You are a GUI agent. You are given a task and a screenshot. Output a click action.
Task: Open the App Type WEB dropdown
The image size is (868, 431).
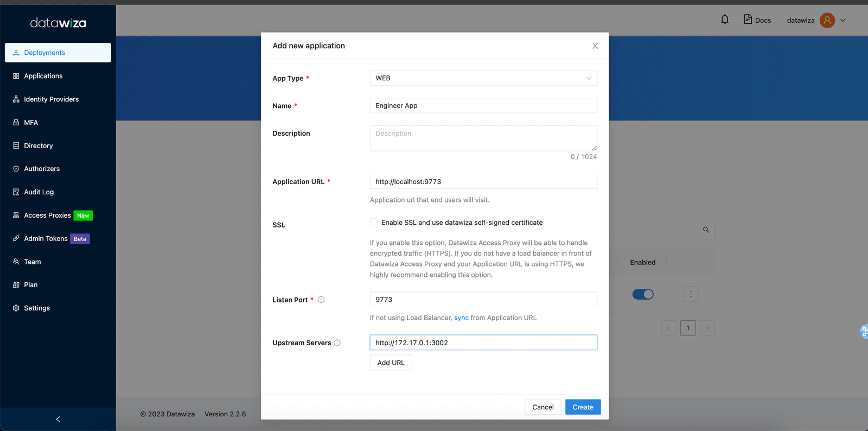pyautogui.click(x=483, y=78)
